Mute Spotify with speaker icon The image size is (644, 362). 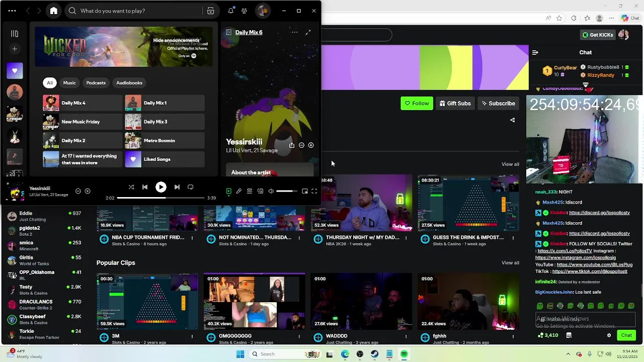(x=271, y=191)
